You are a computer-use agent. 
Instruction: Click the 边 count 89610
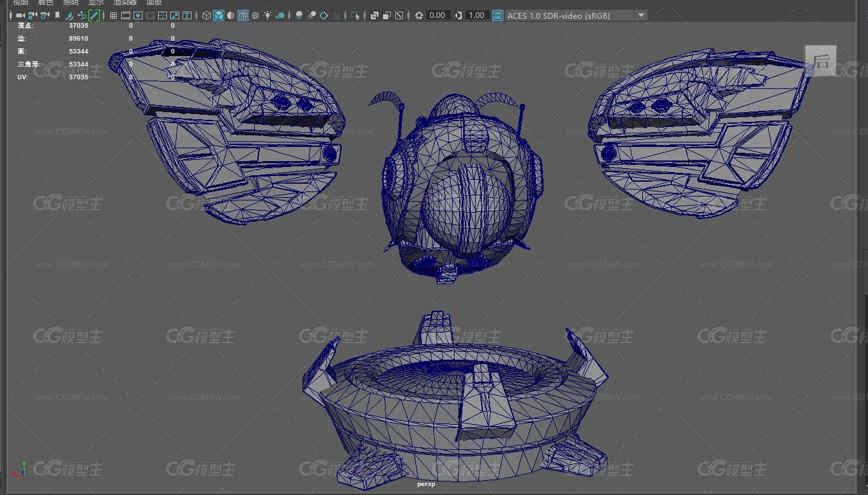click(78, 39)
